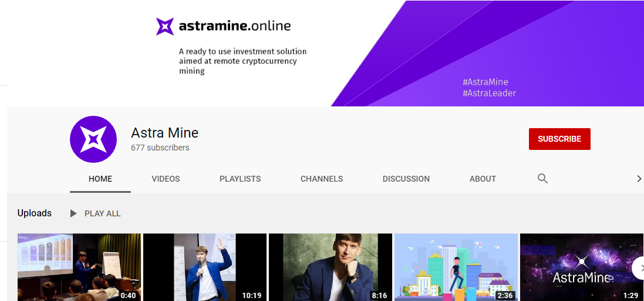Click the investment solution banner description
Viewport: 644px width, 301px height.
click(x=242, y=61)
